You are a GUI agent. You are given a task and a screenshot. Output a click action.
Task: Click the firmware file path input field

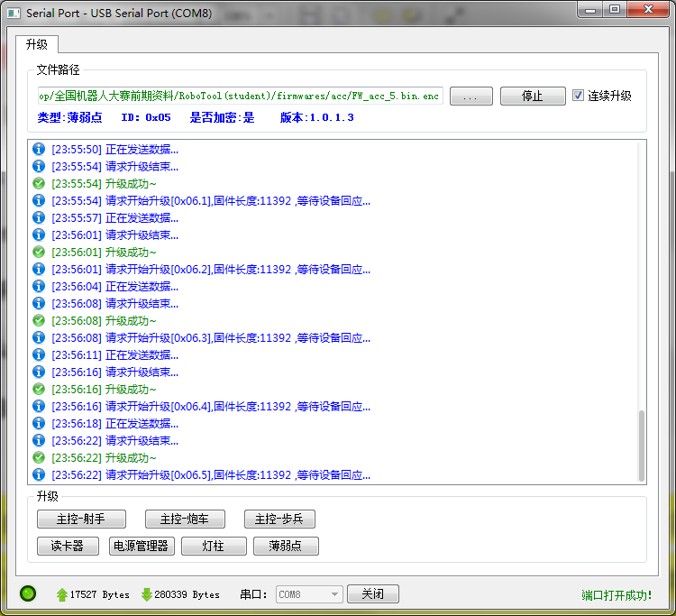click(x=240, y=96)
